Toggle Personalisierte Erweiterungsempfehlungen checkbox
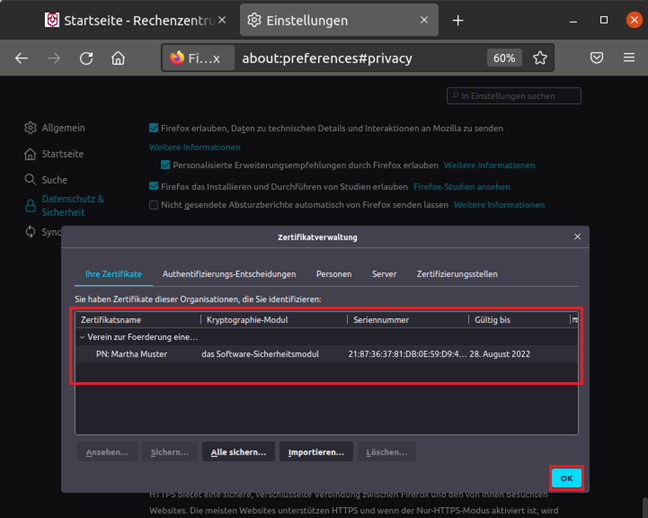 166,165
